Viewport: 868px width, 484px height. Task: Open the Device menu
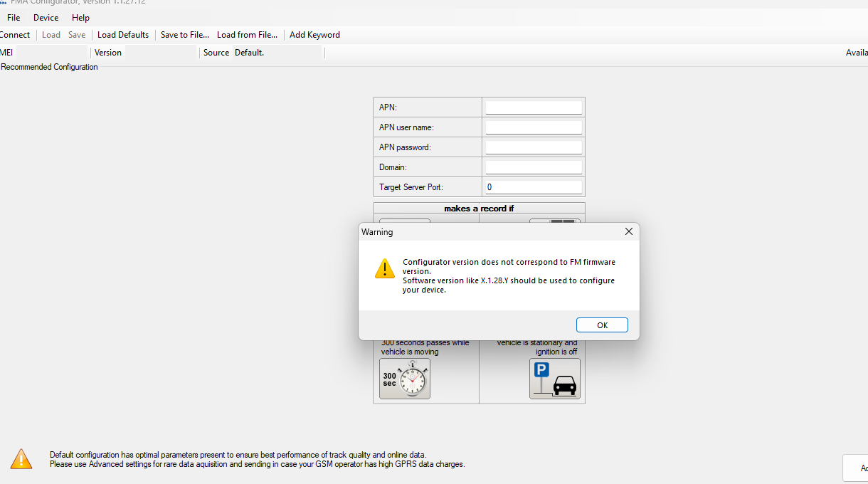(x=46, y=18)
